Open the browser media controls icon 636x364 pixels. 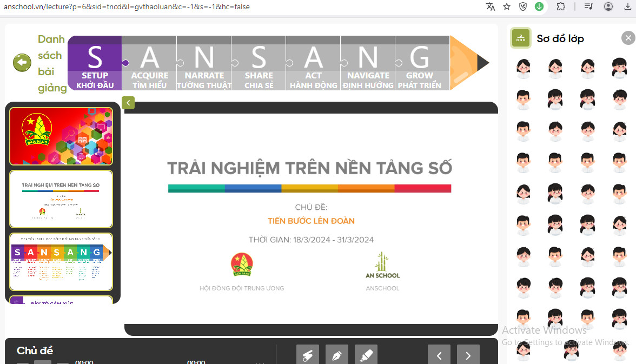pos(588,6)
